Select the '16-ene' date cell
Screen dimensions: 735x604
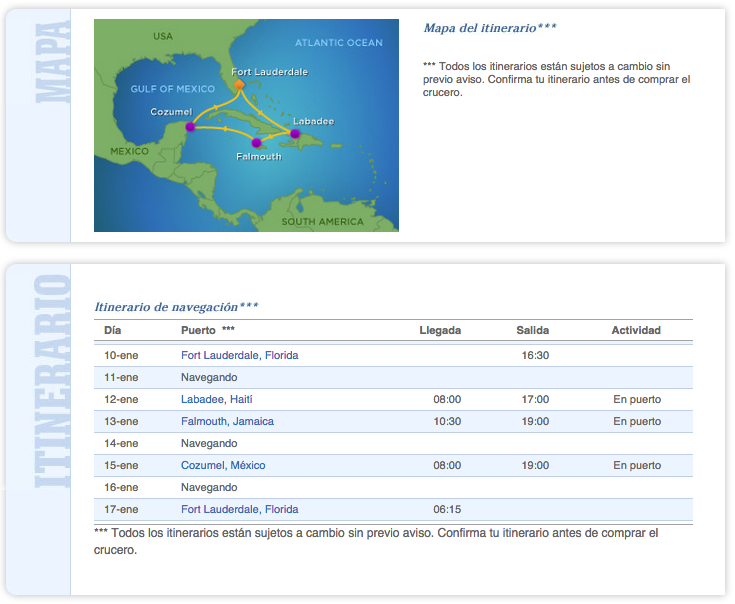[121, 487]
